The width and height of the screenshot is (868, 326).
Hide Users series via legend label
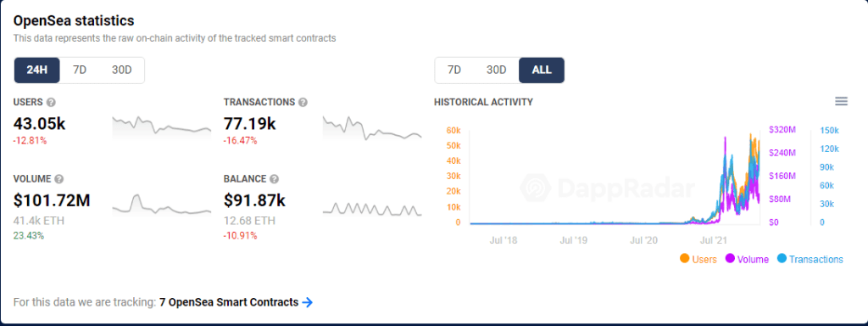[704, 259]
